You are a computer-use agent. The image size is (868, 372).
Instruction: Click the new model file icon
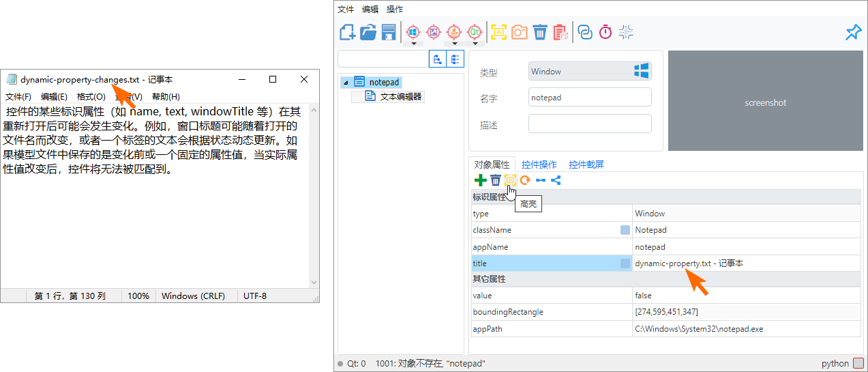pyautogui.click(x=348, y=32)
